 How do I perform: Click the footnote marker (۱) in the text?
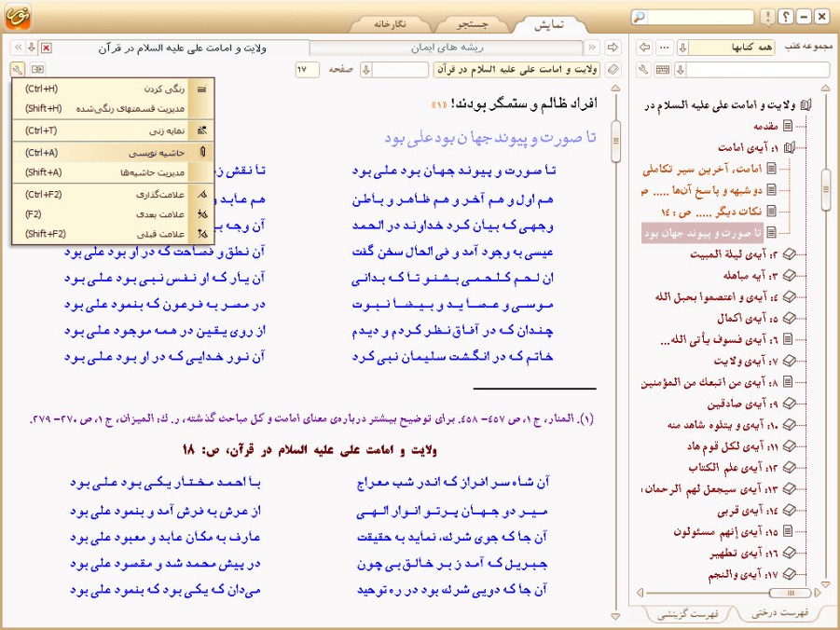pyautogui.click(x=439, y=104)
